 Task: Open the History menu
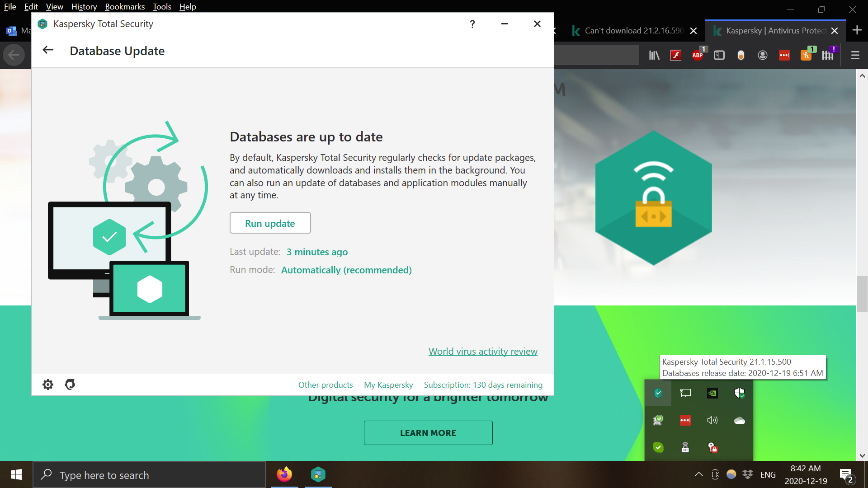tap(84, 6)
